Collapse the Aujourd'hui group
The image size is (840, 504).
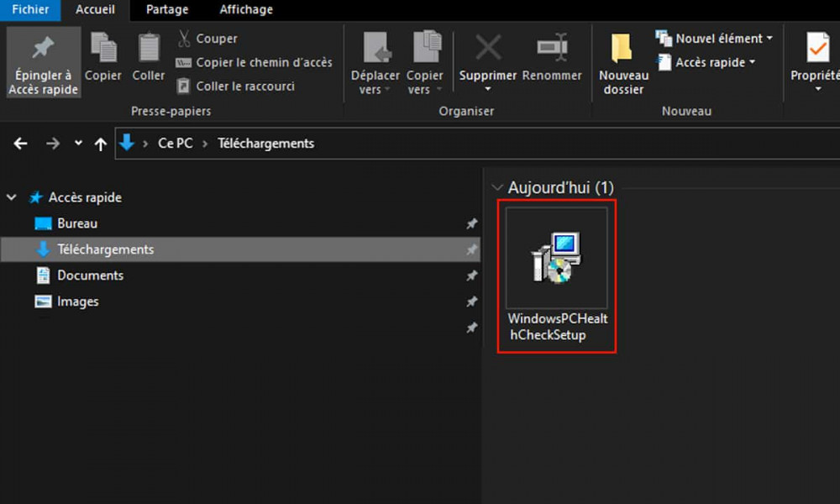pos(497,187)
